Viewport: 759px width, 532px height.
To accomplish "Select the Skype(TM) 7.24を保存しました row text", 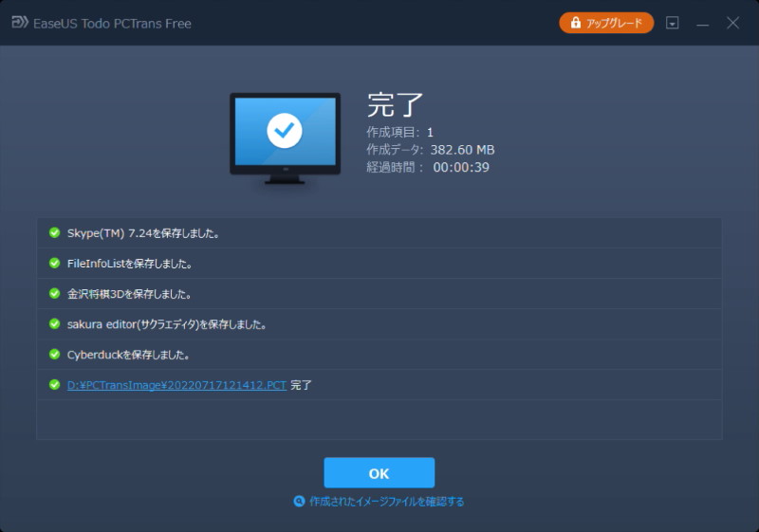I will coord(143,233).
